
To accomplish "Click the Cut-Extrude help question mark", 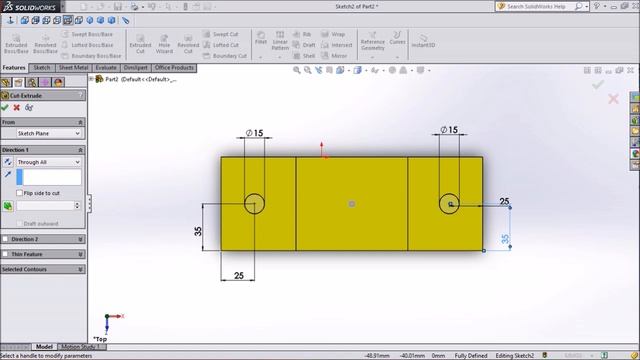I will (x=81, y=96).
